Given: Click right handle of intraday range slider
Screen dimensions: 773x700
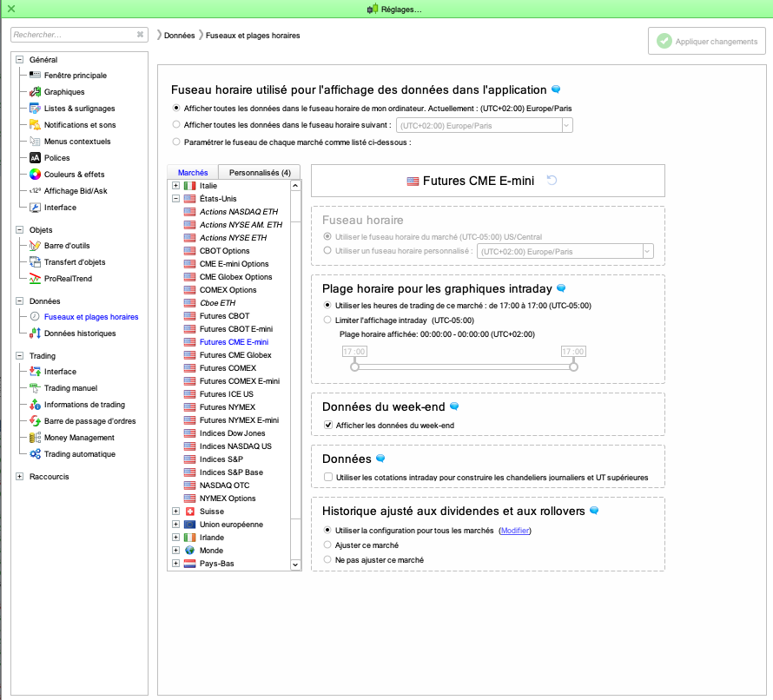Looking at the screenshot, I should 573,367.
